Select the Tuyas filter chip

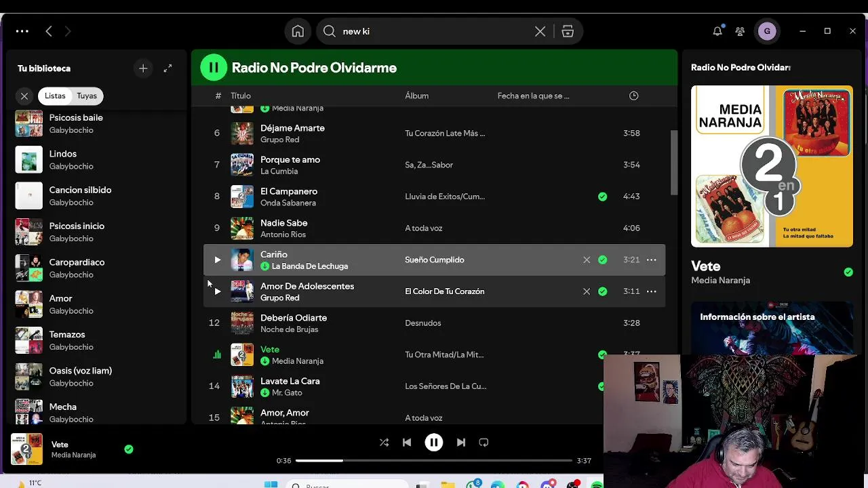(87, 96)
